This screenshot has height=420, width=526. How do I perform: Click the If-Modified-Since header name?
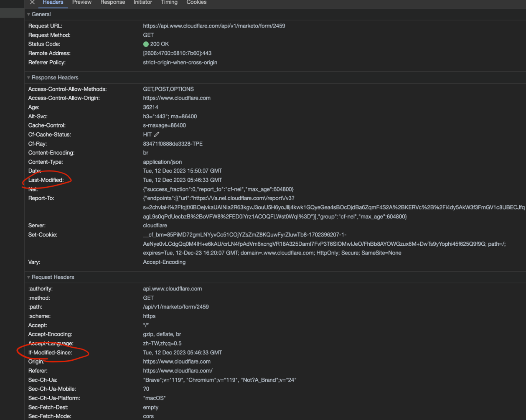(50, 353)
